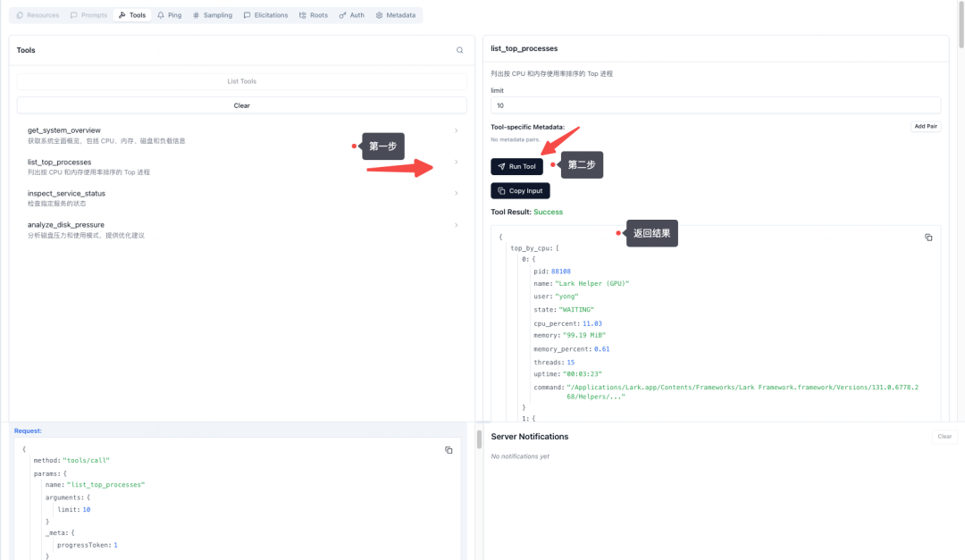This screenshot has height=560, width=965.
Task: Click the Request panel vertical scrollbar
Action: click(x=479, y=439)
